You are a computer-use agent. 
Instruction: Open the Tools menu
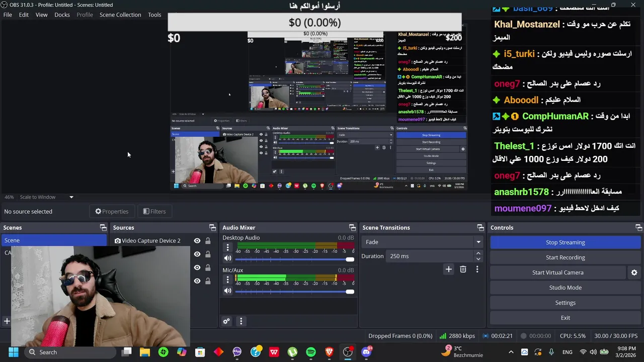coord(154,15)
